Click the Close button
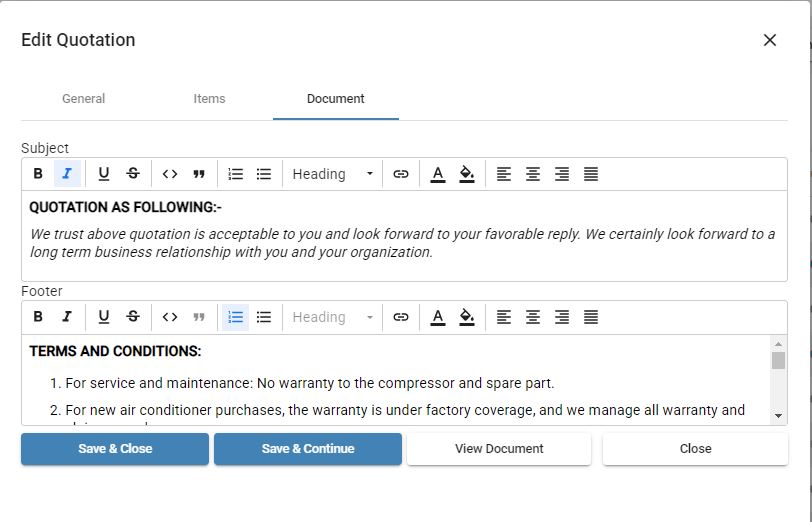The height and width of the screenshot is (522, 812). (695, 449)
